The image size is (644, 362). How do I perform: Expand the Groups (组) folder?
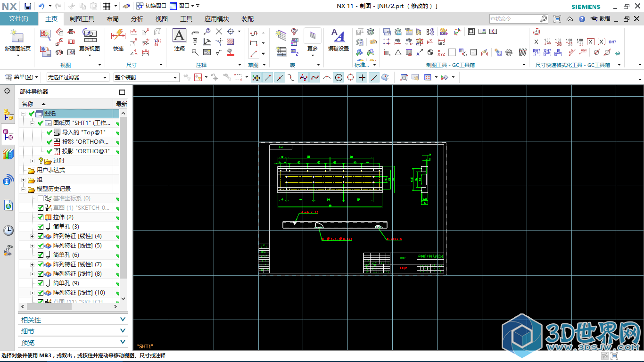tap(24, 180)
